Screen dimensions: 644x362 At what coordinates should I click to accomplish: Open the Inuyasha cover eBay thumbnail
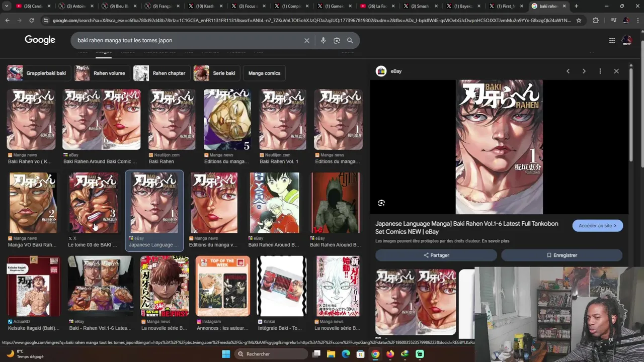274,203
